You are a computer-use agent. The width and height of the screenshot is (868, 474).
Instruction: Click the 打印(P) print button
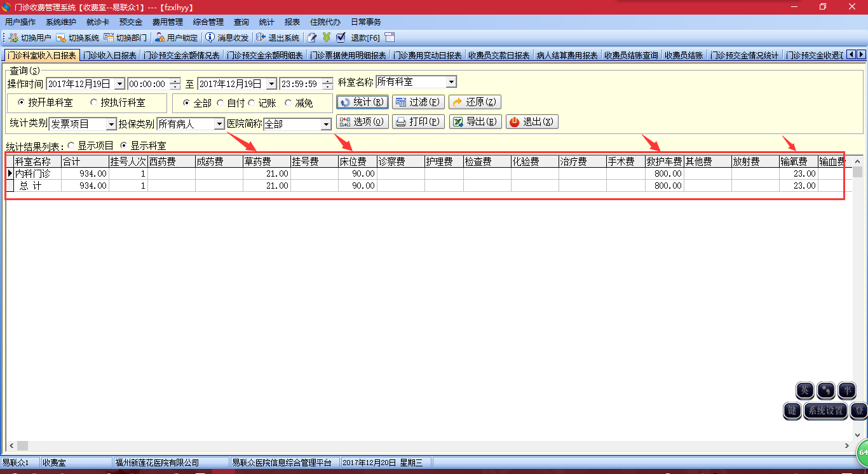418,122
